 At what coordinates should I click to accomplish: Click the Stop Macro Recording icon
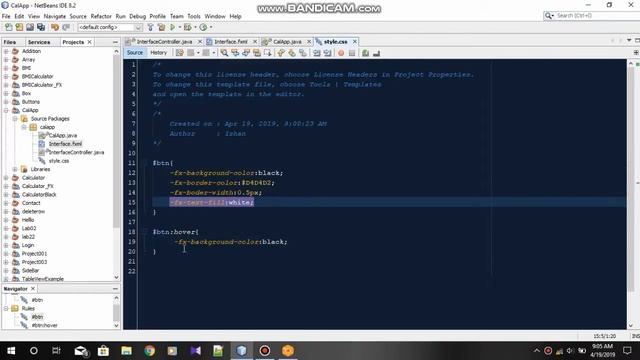pyautogui.click(x=352, y=53)
